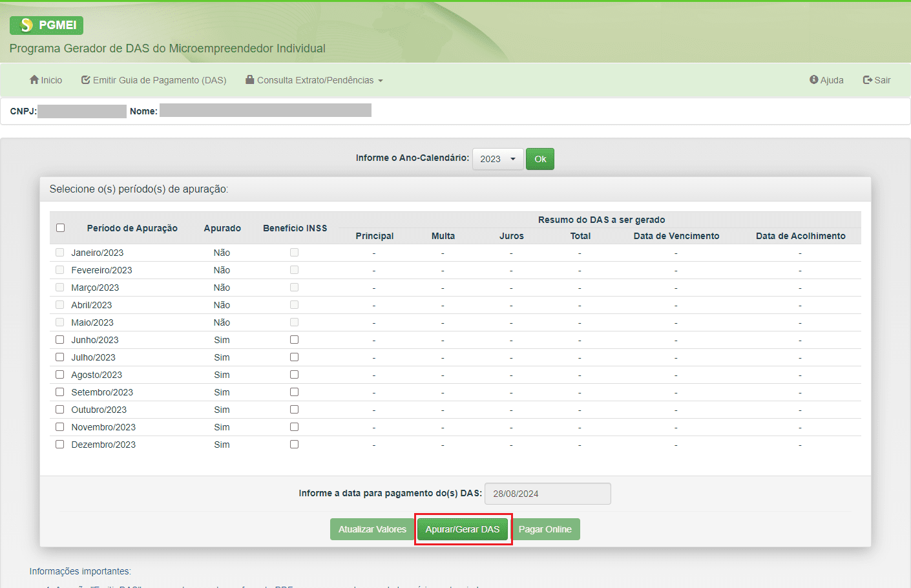
Task: Open the Outubro/2023 period link
Action: (99, 409)
